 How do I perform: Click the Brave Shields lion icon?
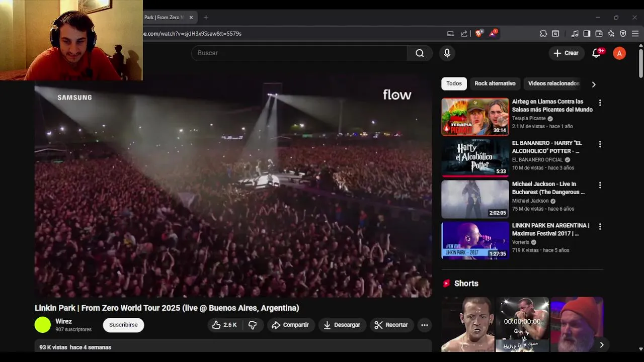(x=478, y=33)
